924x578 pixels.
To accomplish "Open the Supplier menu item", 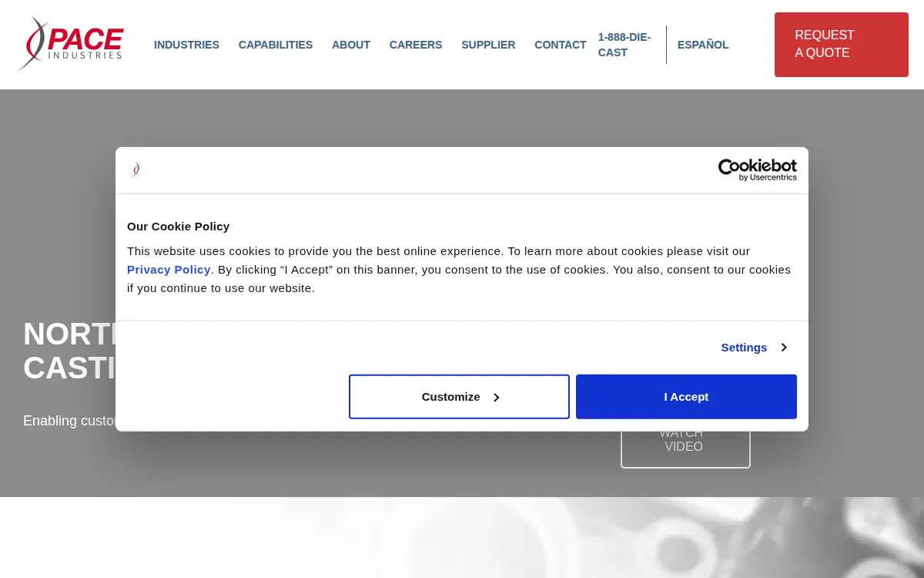I will 488,45.
